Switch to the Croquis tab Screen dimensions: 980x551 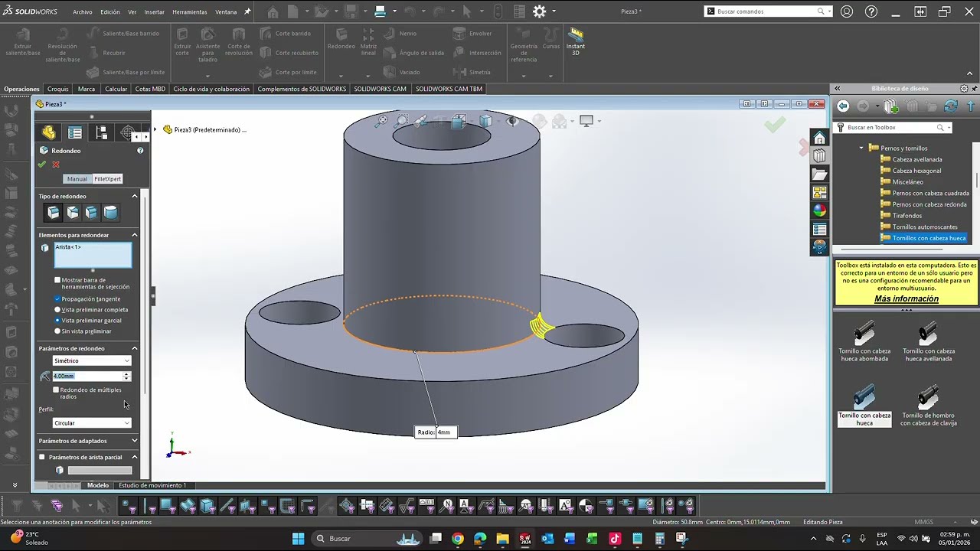(57, 89)
